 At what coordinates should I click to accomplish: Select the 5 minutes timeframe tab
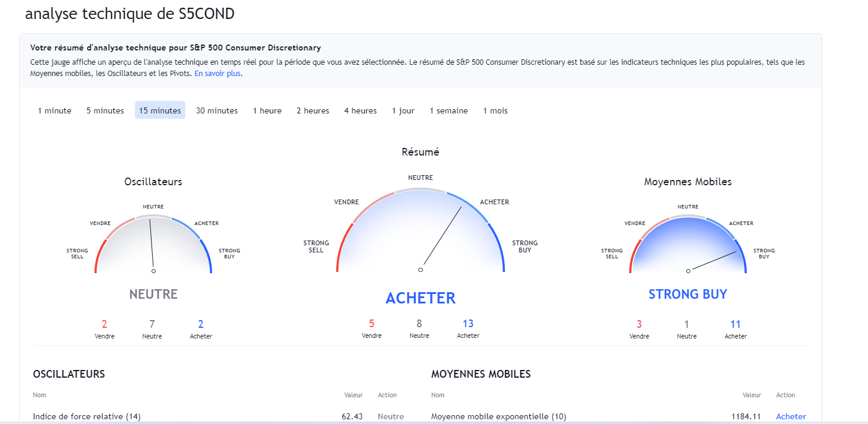pos(105,110)
